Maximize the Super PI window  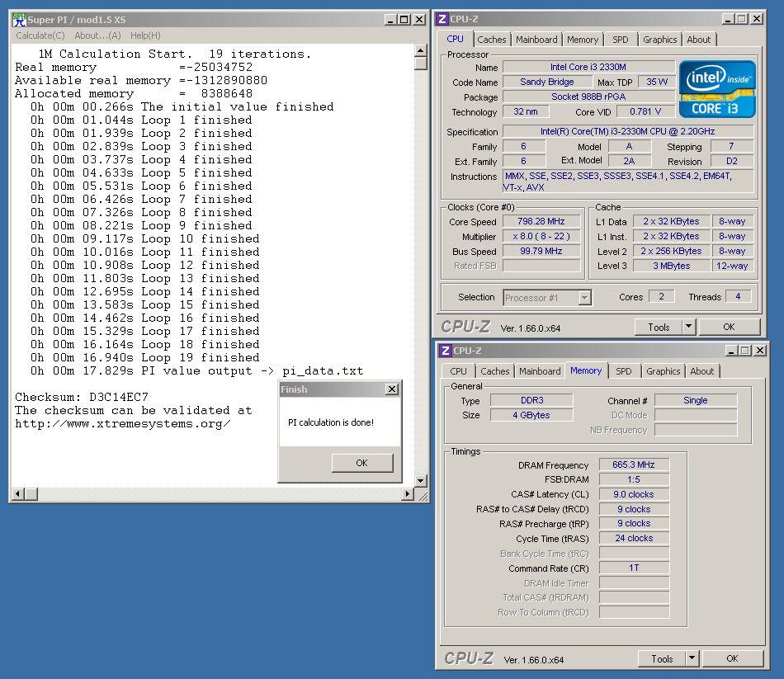point(404,20)
